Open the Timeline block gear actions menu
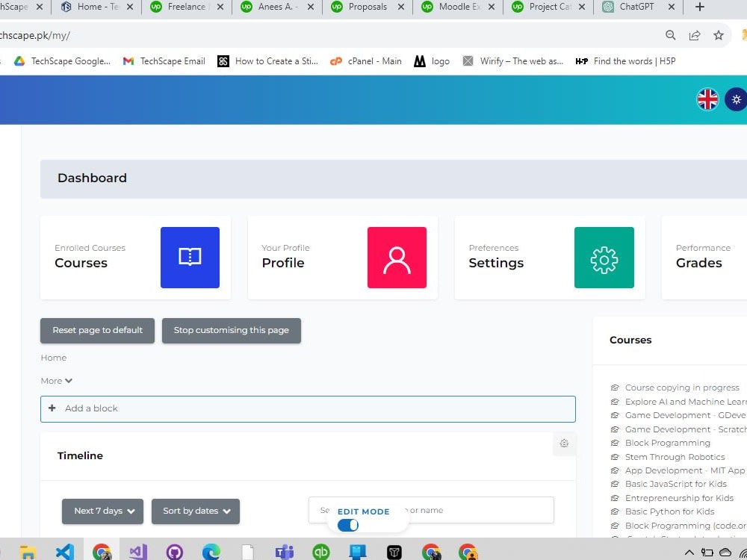The height and width of the screenshot is (560, 747). tap(564, 444)
